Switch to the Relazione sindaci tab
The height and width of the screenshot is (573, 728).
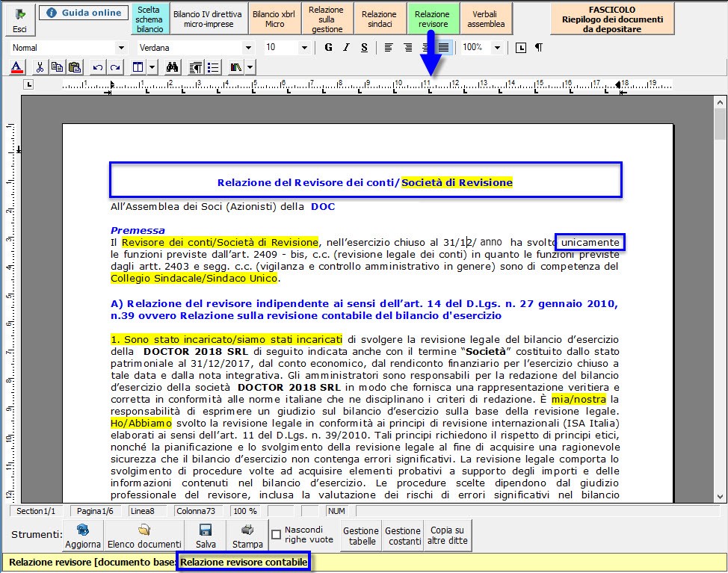(380, 19)
